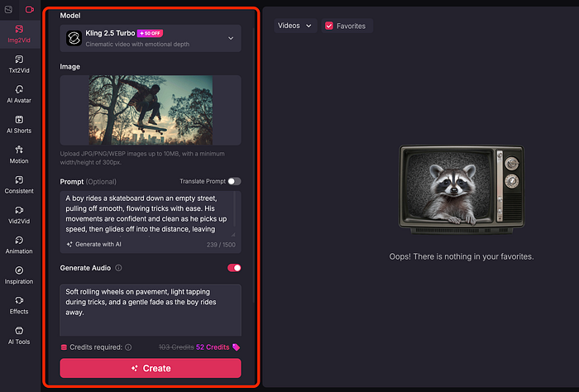Switch to video mode tab at top
Image resolution: width=579 pixels, height=392 pixels.
tap(30, 9)
